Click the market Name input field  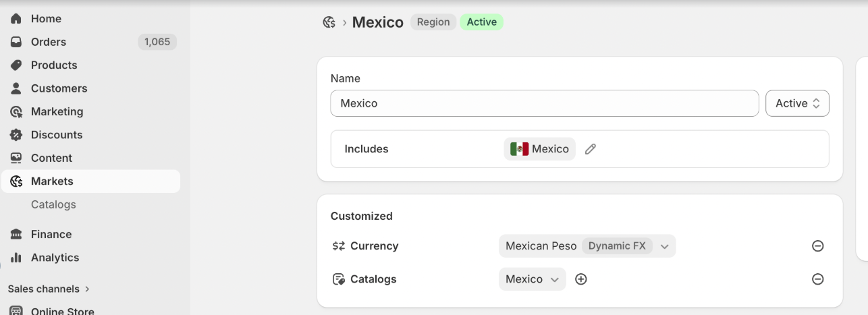[x=544, y=103]
